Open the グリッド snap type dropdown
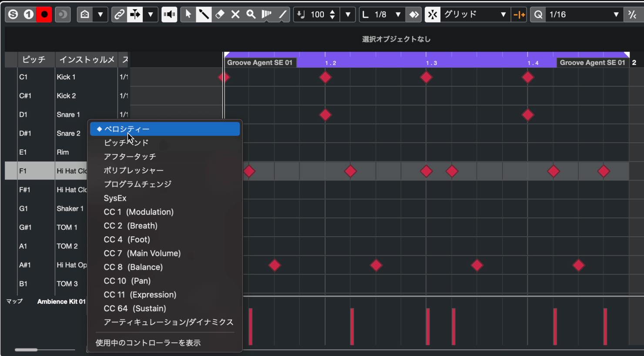 point(475,14)
